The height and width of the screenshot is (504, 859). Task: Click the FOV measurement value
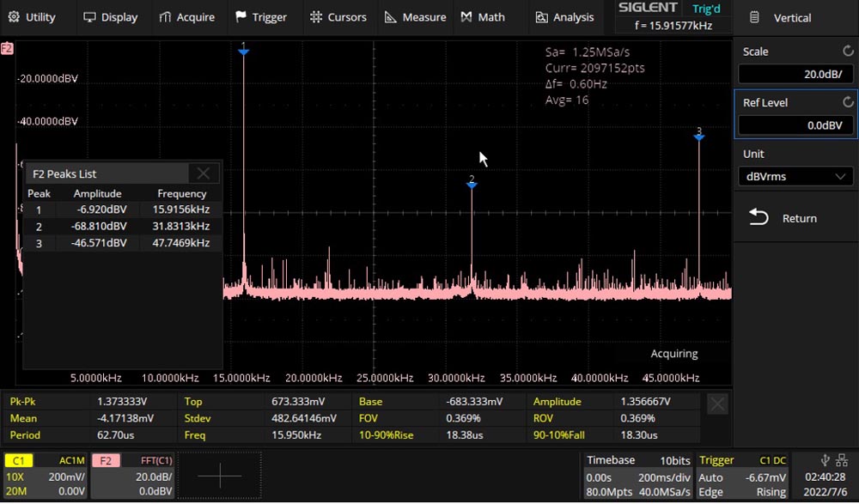(464, 418)
